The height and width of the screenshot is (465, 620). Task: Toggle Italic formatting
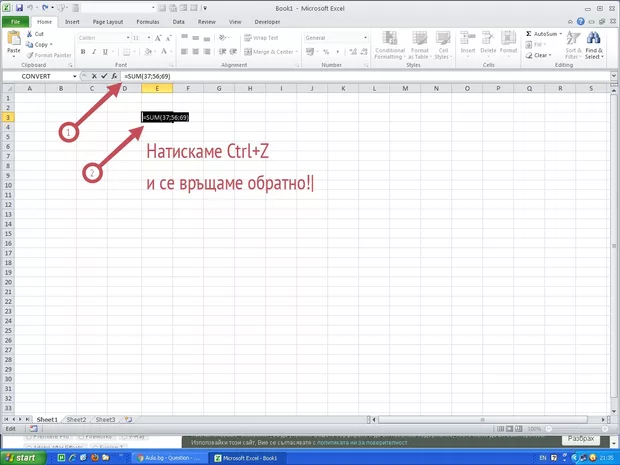[94, 52]
